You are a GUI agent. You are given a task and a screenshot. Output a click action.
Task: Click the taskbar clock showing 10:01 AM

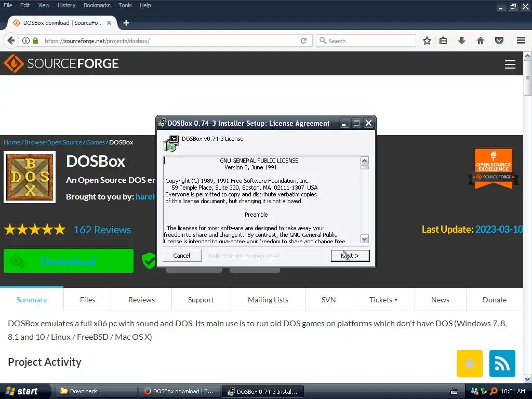pos(513,391)
